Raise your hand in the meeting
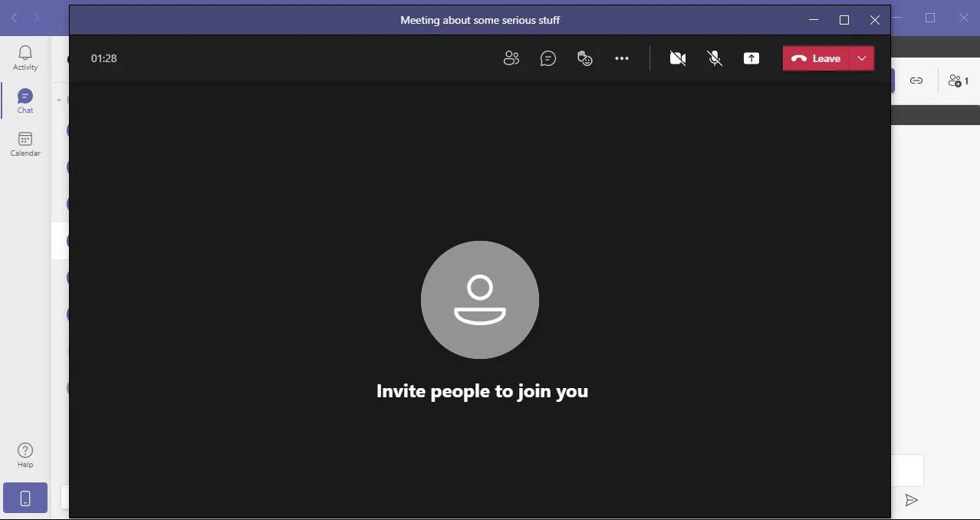This screenshot has width=980, height=520. click(x=585, y=58)
